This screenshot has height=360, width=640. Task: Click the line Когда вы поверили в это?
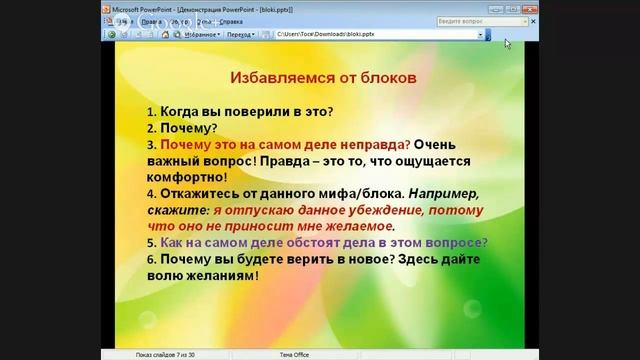(x=247, y=111)
